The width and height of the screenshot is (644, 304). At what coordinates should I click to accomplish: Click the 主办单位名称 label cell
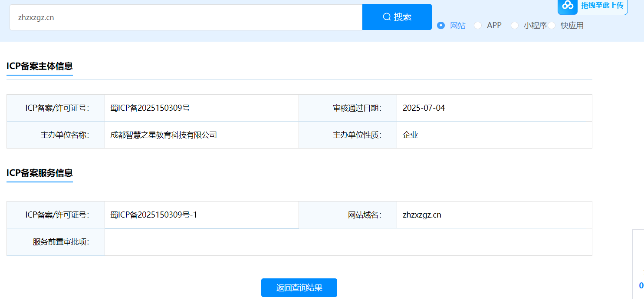pyautogui.click(x=56, y=135)
